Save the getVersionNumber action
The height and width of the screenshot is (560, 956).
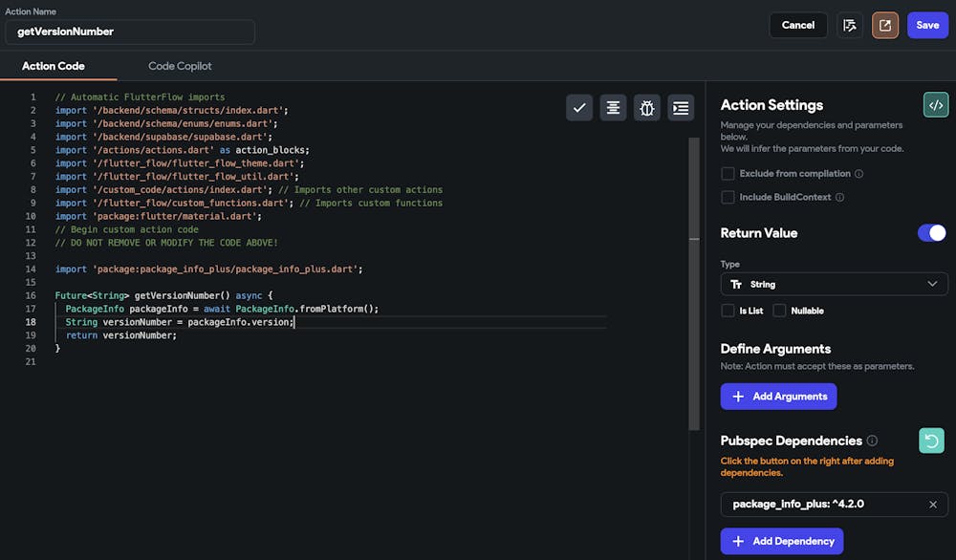pos(926,25)
